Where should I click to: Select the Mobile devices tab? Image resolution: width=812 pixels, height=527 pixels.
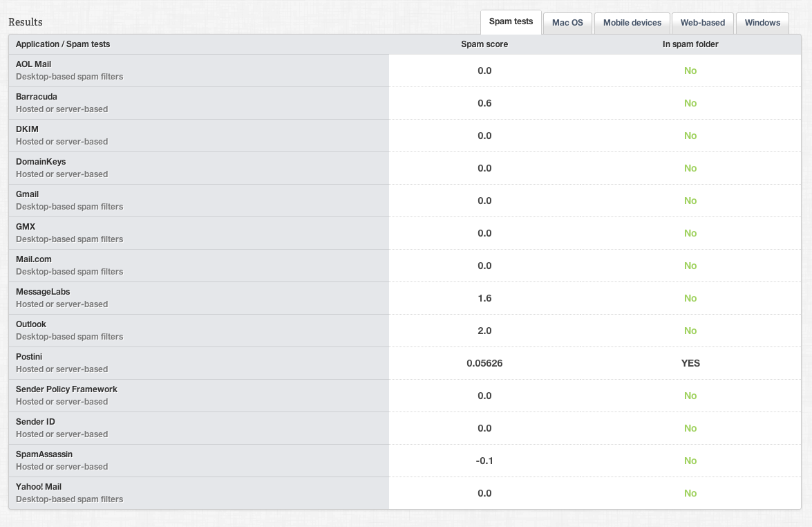(x=632, y=23)
